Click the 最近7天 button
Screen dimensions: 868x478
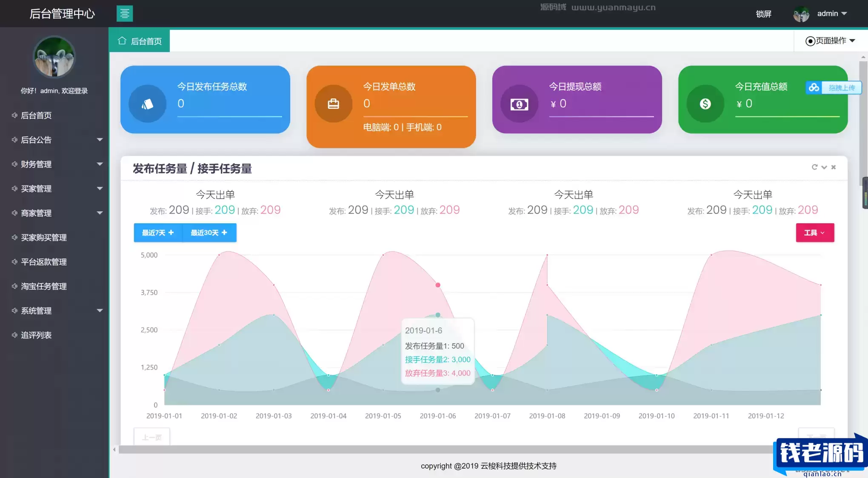(x=158, y=233)
